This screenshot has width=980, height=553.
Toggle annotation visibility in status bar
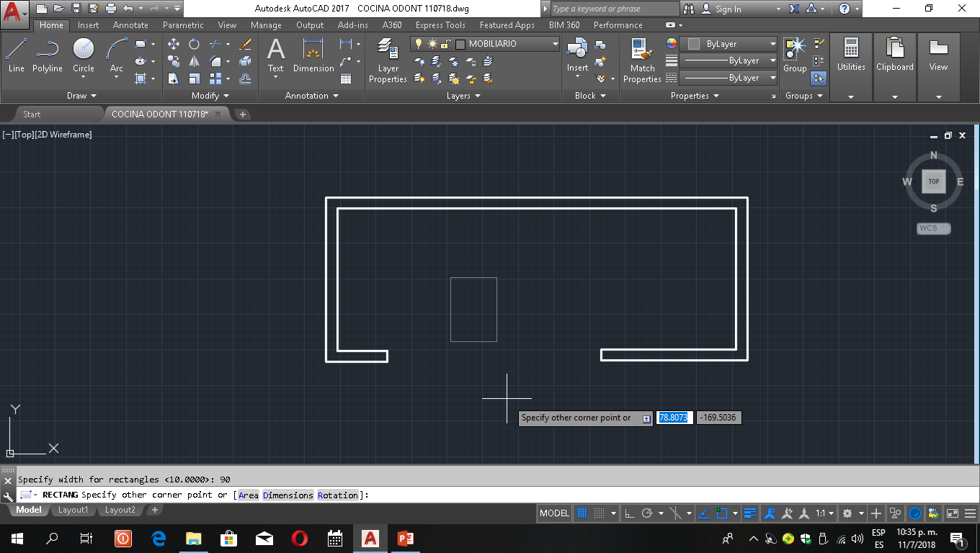click(770, 513)
